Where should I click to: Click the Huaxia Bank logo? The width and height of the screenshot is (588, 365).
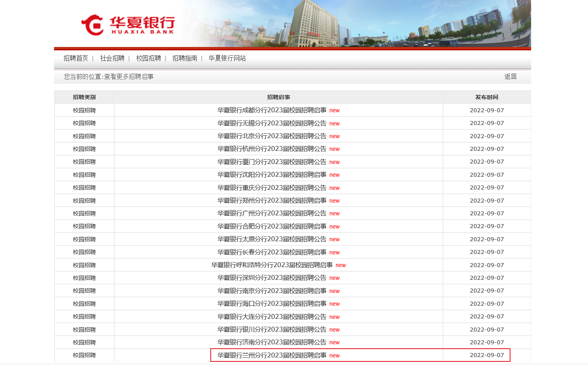(128, 25)
